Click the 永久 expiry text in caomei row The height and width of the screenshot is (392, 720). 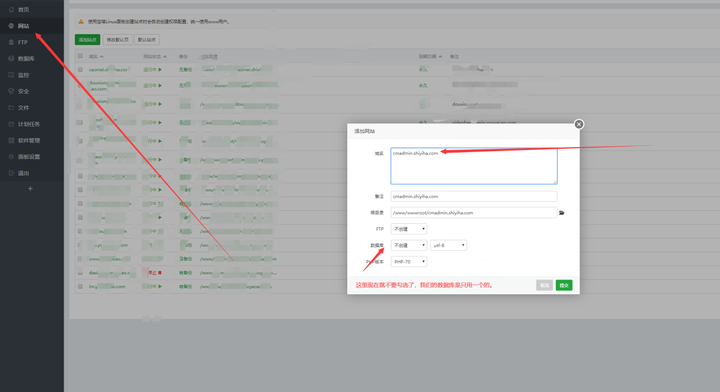pos(423,70)
